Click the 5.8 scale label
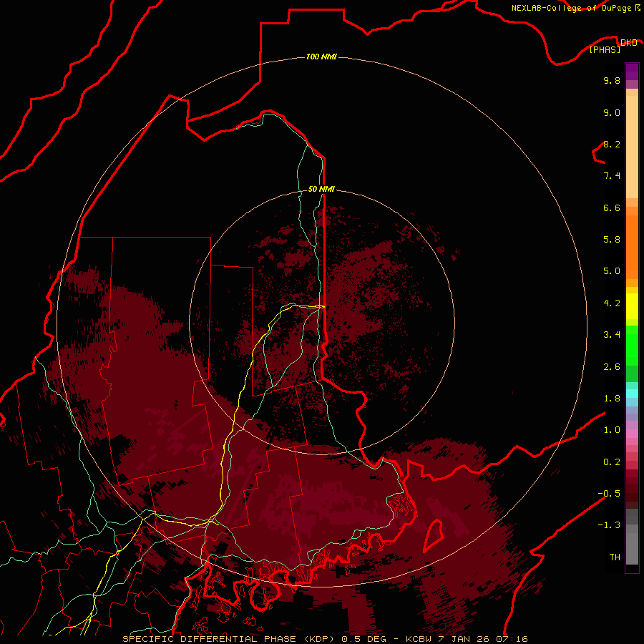This screenshot has height=644, width=644. click(x=612, y=239)
